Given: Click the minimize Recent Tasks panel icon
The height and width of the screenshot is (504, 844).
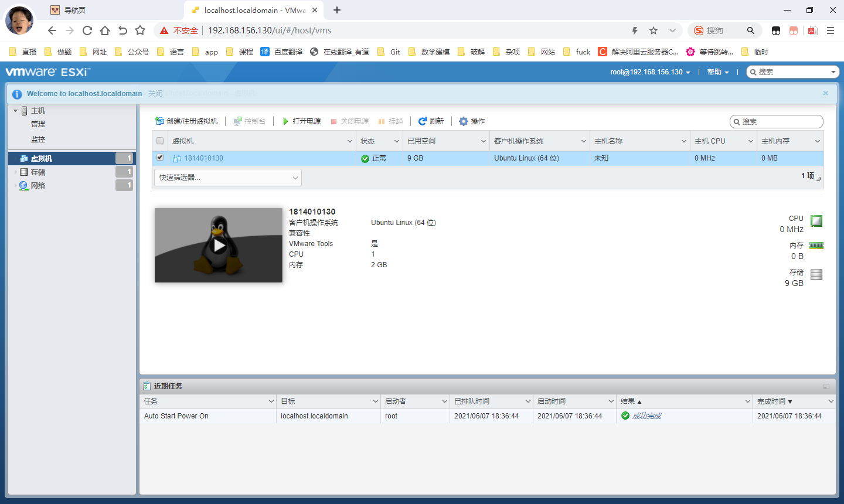Looking at the screenshot, I should coord(826,387).
